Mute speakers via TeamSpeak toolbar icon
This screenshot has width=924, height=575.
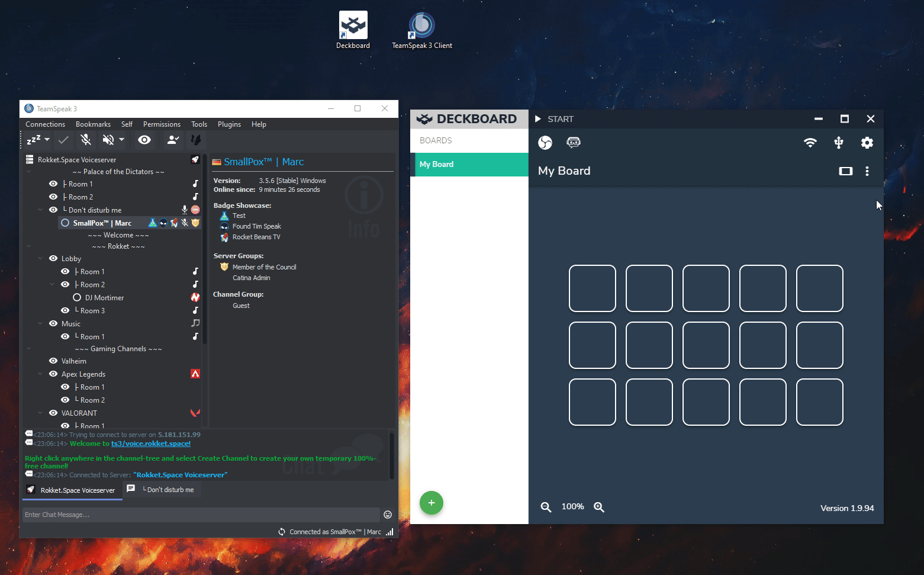(108, 140)
